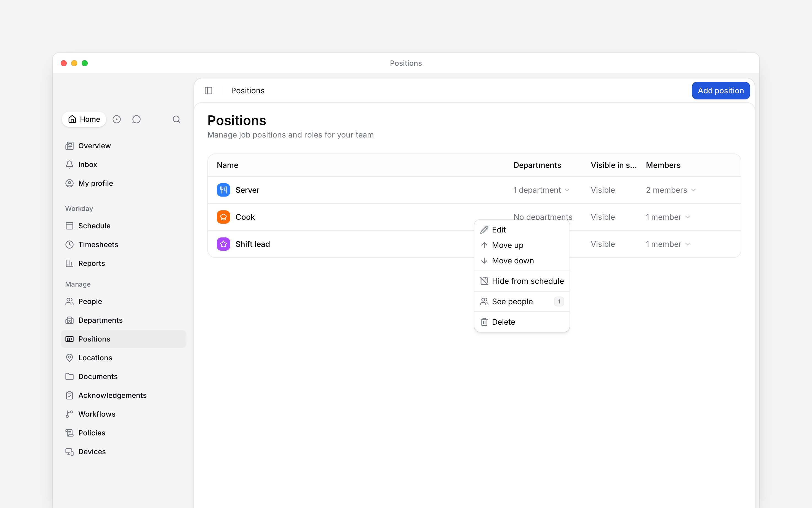The image size is (812, 508).
Task: Click the Server position name
Action: 247,190
